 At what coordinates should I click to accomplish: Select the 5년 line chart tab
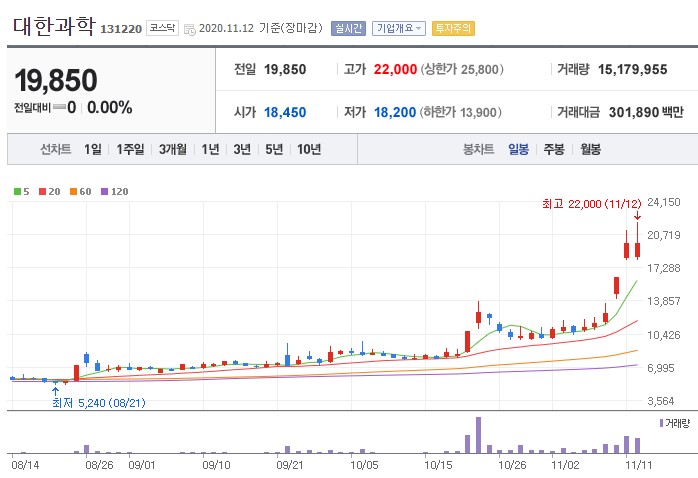[274, 149]
